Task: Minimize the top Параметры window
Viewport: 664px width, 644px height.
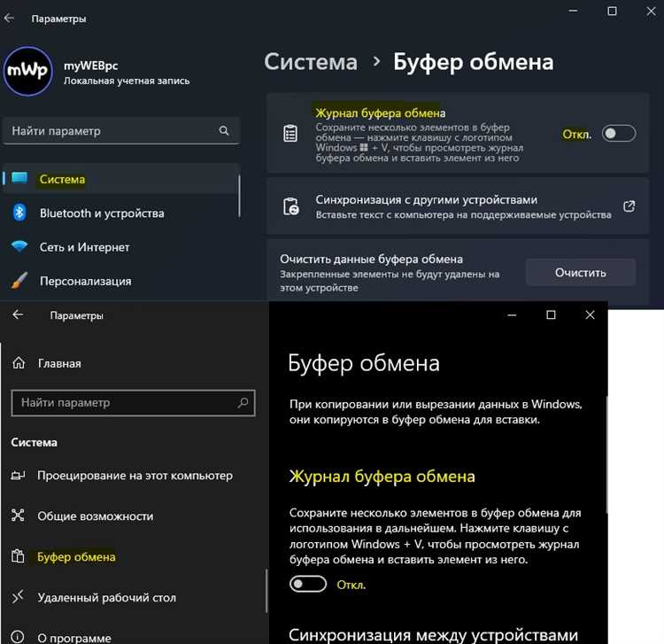Action: coord(573,11)
